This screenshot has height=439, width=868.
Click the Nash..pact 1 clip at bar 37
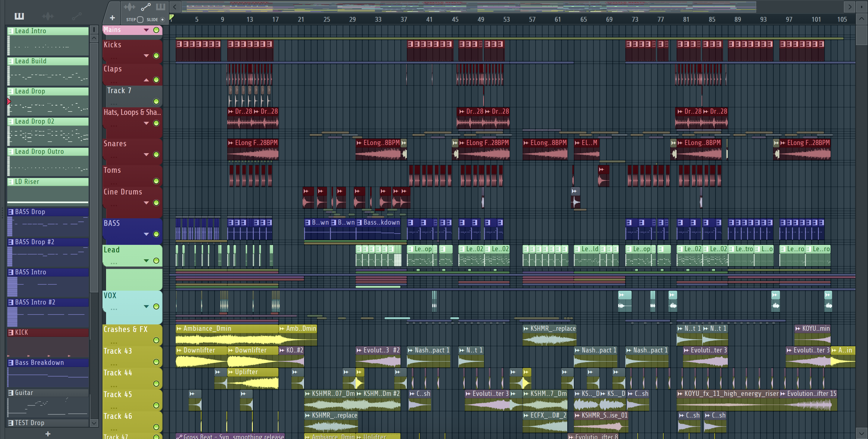coord(428,357)
